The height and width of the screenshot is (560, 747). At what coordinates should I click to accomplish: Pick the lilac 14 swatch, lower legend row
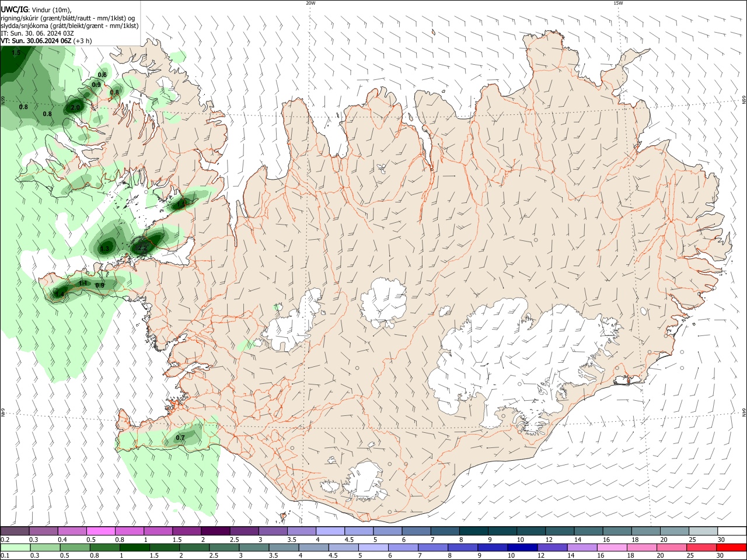(582, 547)
